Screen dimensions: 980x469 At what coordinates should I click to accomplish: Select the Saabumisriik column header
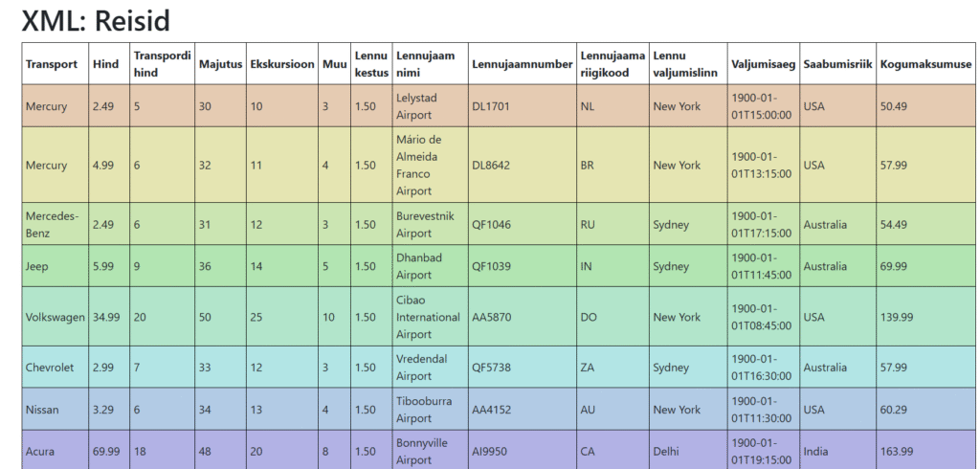837,64
